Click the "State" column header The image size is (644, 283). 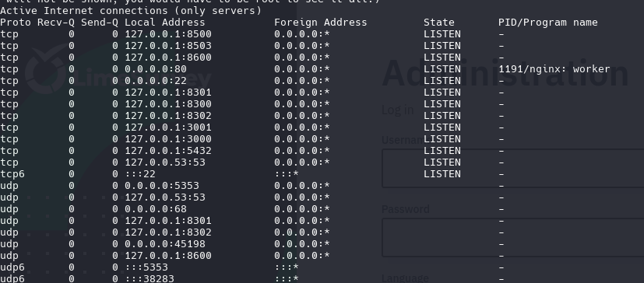[439, 22]
